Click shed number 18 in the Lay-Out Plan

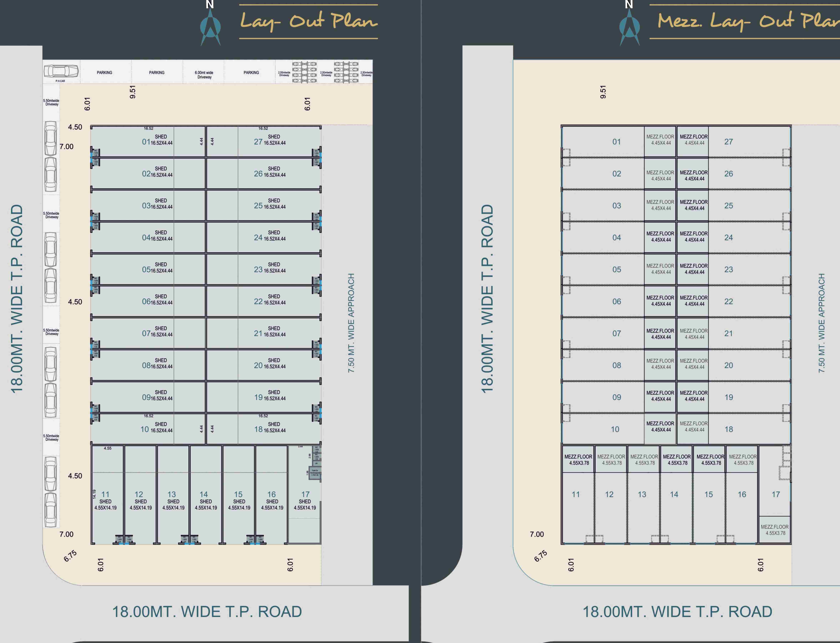[258, 429]
